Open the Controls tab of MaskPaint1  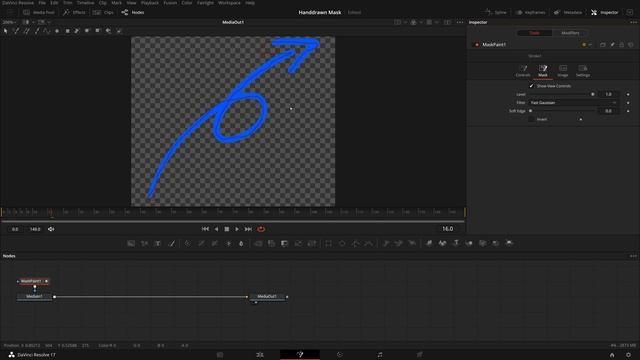coord(522,71)
